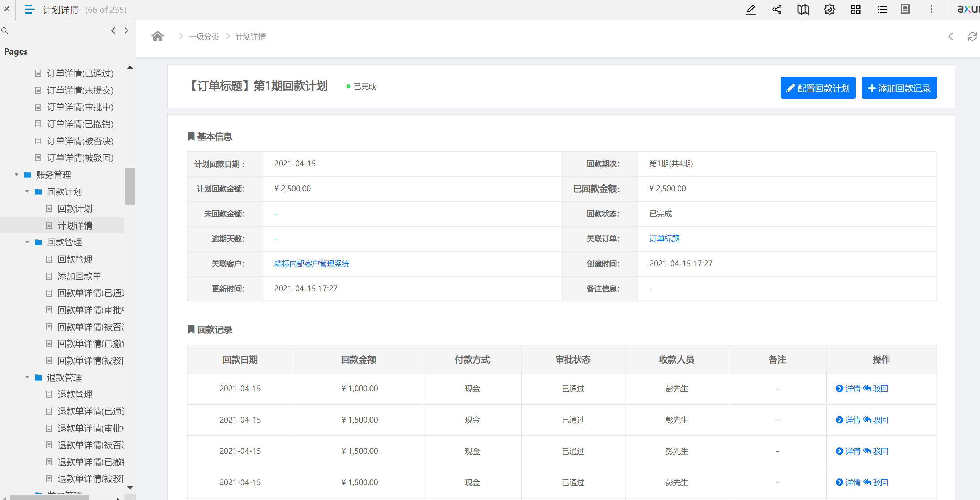The image size is (980, 500).
Task: Click the Pages panel vertical scrollbar thumb
Action: [129, 186]
